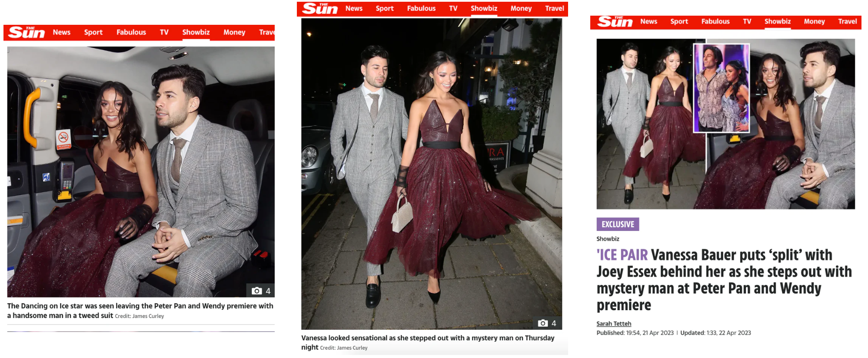868x358 pixels.
Task: Click The Sun logo in left screenshot
Action: coord(27,32)
